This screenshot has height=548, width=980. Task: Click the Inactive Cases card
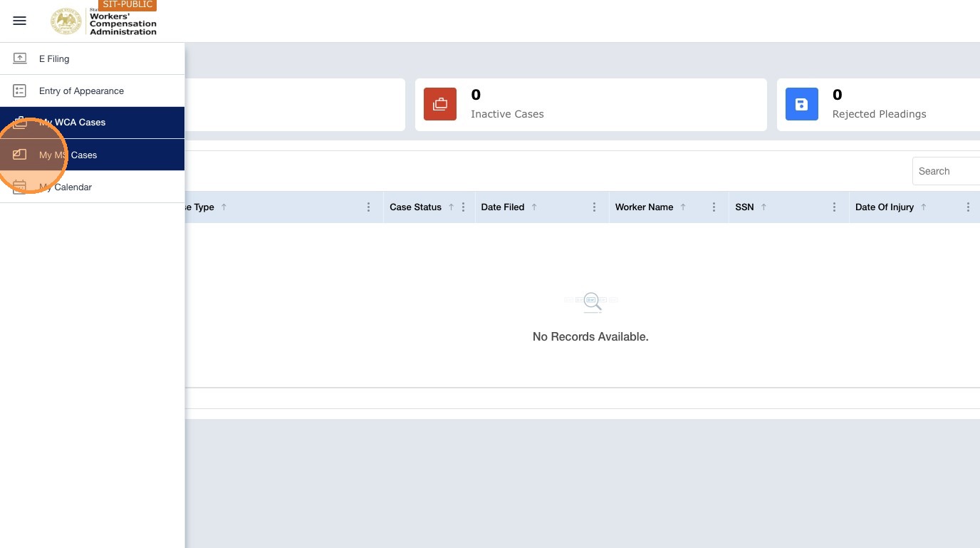(x=591, y=105)
